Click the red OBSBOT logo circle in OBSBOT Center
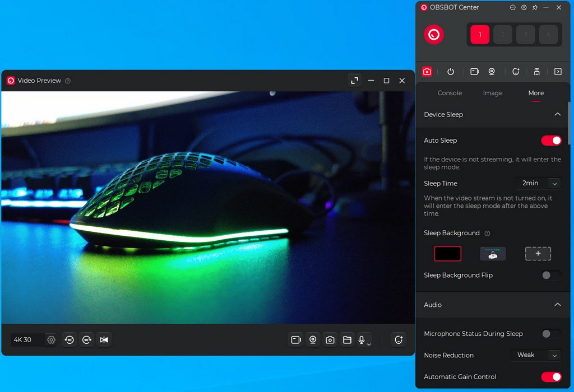Image resolution: width=574 pixels, height=392 pixels. coord(434,35)
